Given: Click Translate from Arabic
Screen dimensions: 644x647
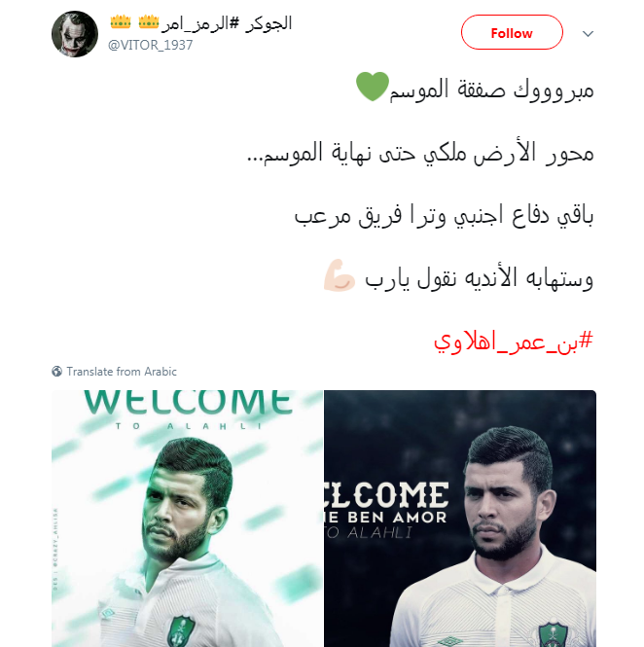Looking at the screenshot, I should 122,372.
